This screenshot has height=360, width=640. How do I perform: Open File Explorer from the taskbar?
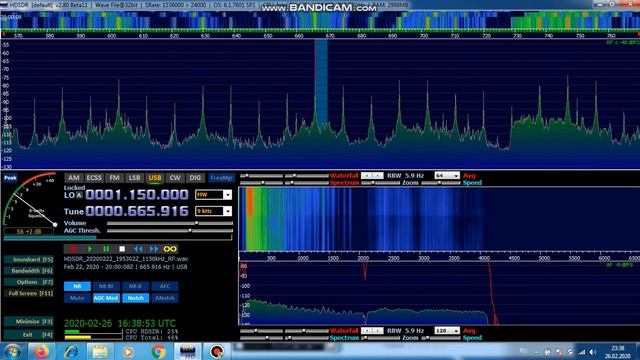[100, 351]
